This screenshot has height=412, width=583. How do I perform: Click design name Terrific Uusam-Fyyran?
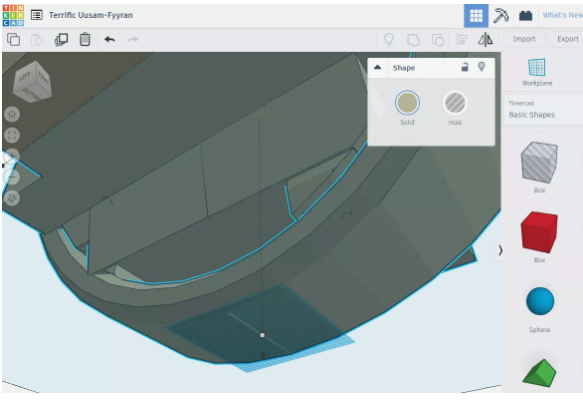tap(91, 15)
